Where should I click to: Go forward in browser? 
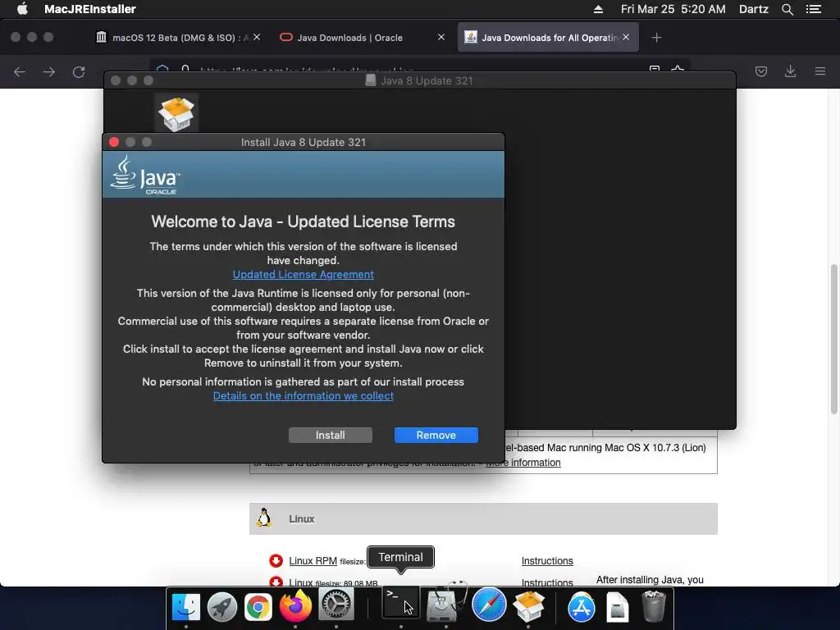tap(49, 72)
